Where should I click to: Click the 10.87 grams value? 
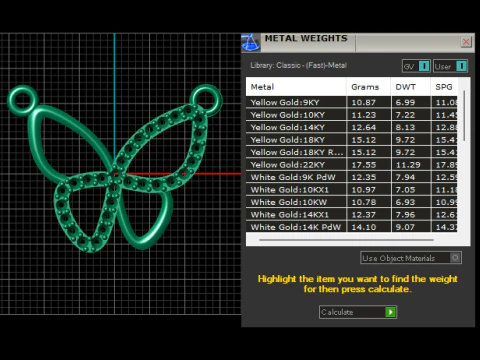[x=363, y=102]
